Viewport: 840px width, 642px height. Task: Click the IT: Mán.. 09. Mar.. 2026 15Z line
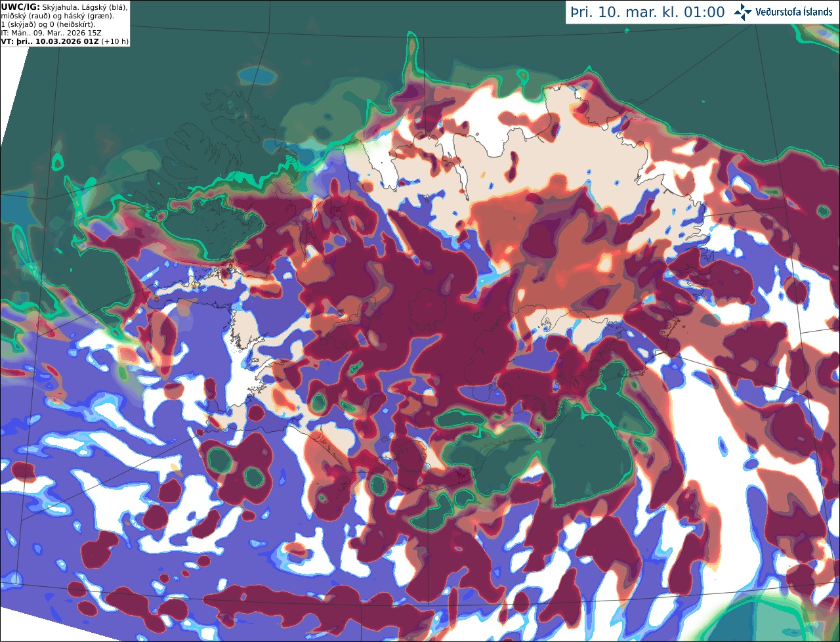[51, 33]
